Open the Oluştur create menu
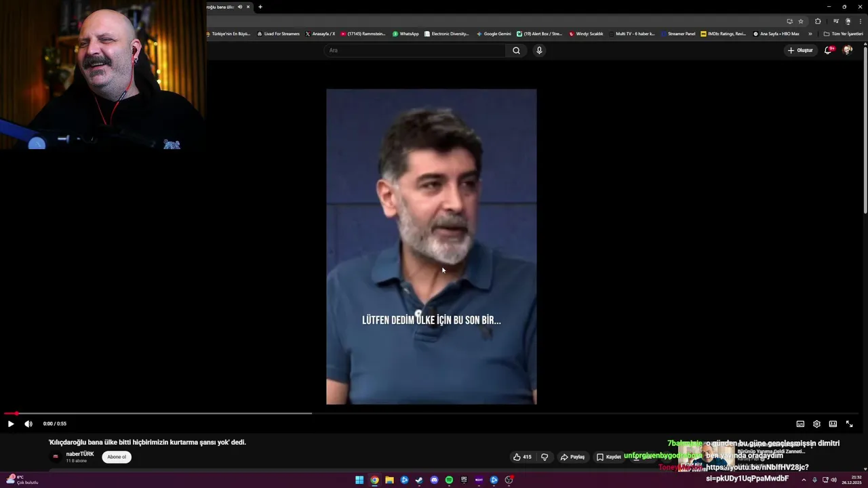 pyautogui.click(x=800, y=50)
